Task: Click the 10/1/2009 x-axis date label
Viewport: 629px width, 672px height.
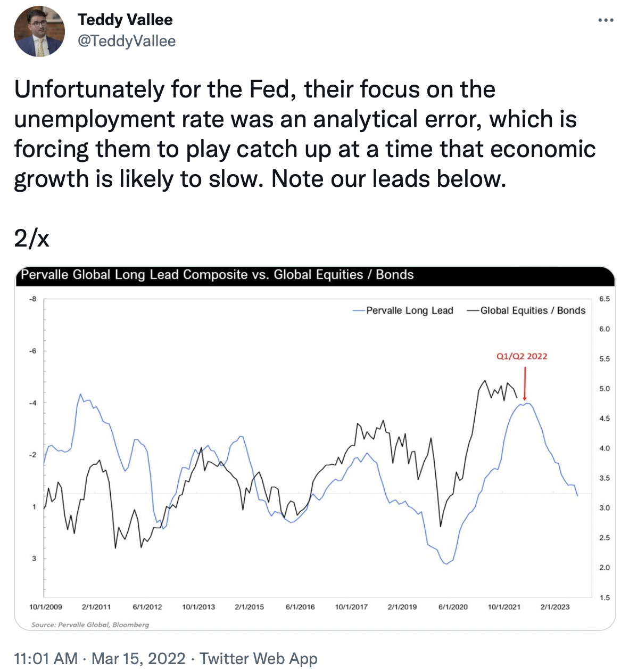Action: pos(46,607)
